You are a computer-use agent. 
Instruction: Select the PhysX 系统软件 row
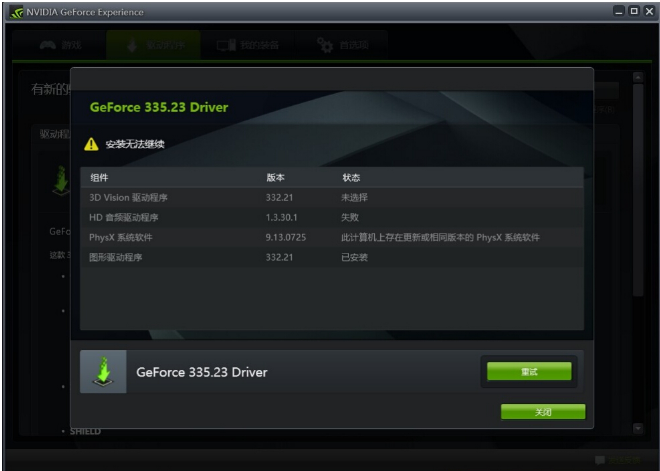coord(331,237)
